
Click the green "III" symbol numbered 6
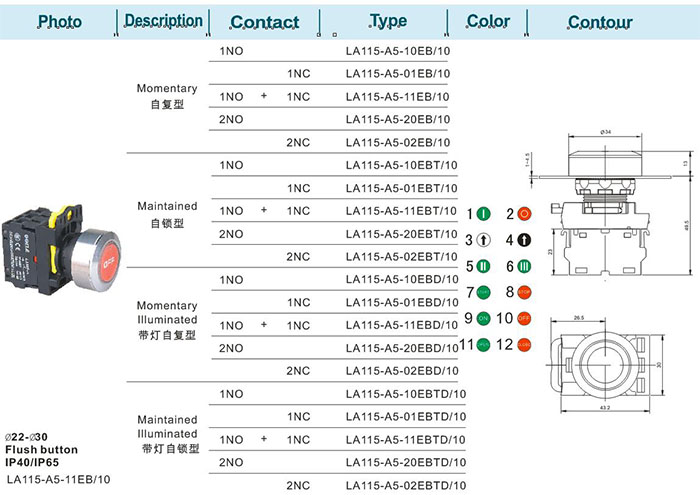(524, 266)
